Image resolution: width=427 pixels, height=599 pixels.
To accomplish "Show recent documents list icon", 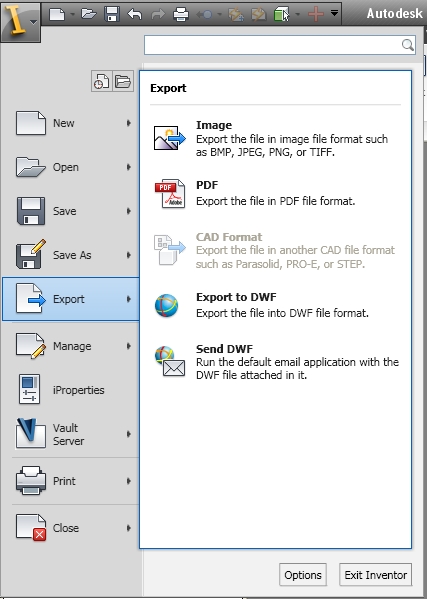I will (x=102, y=81).
